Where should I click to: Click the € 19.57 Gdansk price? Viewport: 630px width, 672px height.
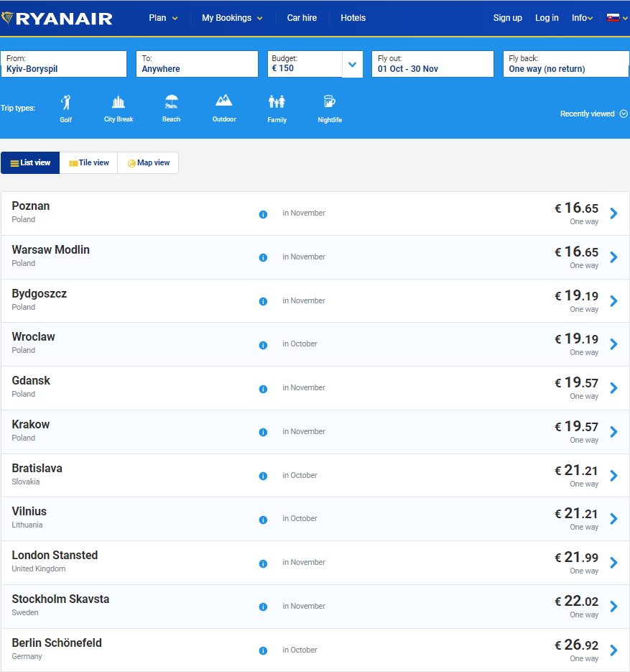(x=576, y=382)
